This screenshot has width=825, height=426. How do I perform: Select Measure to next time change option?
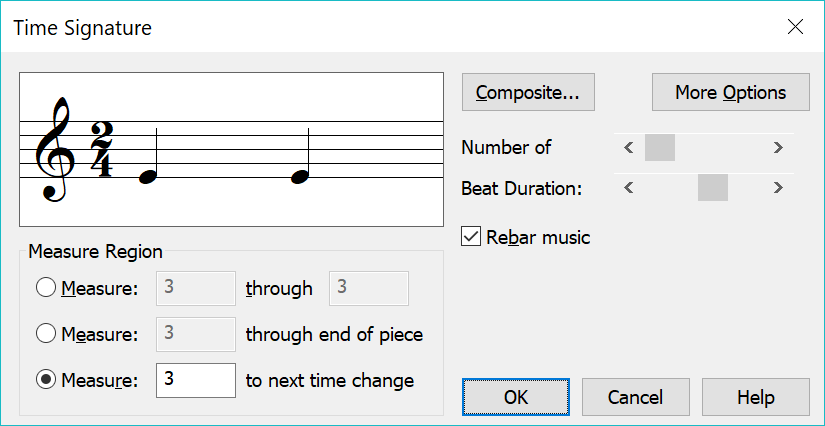pyautogui.click(x=45, y=380)
